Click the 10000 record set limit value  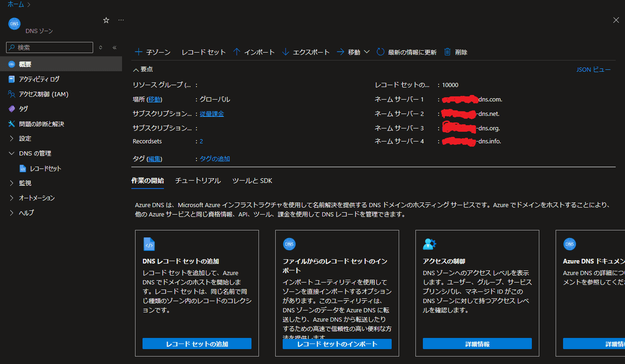[x=450, y=85]
